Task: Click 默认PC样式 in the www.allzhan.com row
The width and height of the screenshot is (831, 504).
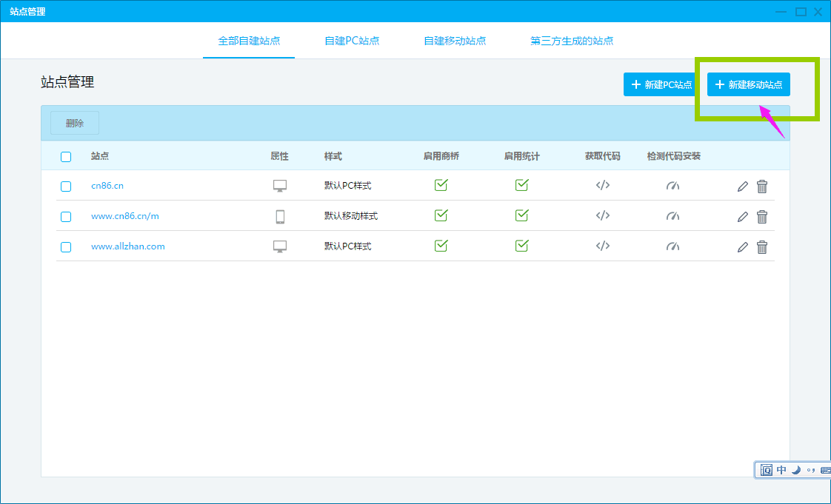Action: tap(347, 246)
